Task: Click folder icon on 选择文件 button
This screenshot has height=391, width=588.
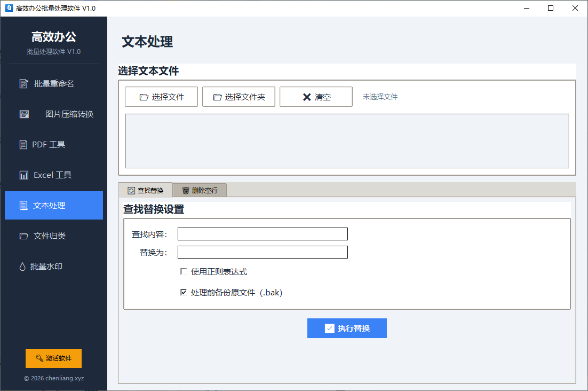Action: pyautogui.click(x=144, y=97)
